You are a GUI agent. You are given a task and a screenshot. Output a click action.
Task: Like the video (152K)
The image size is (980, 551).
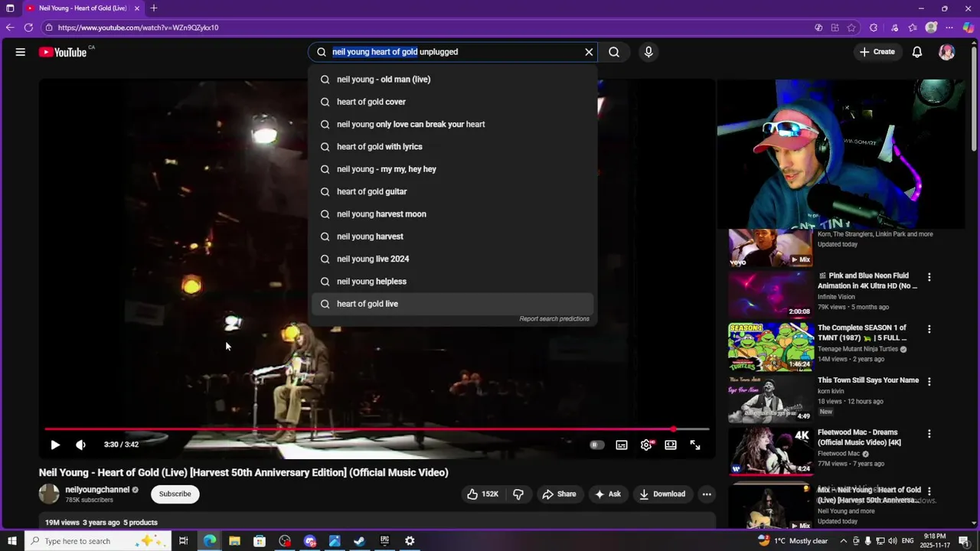click(482, 494)
